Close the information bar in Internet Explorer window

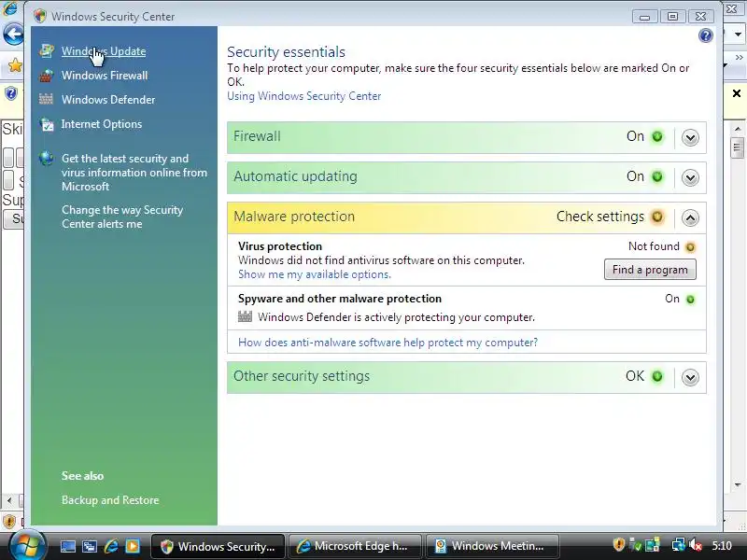[x=737, y=93]
